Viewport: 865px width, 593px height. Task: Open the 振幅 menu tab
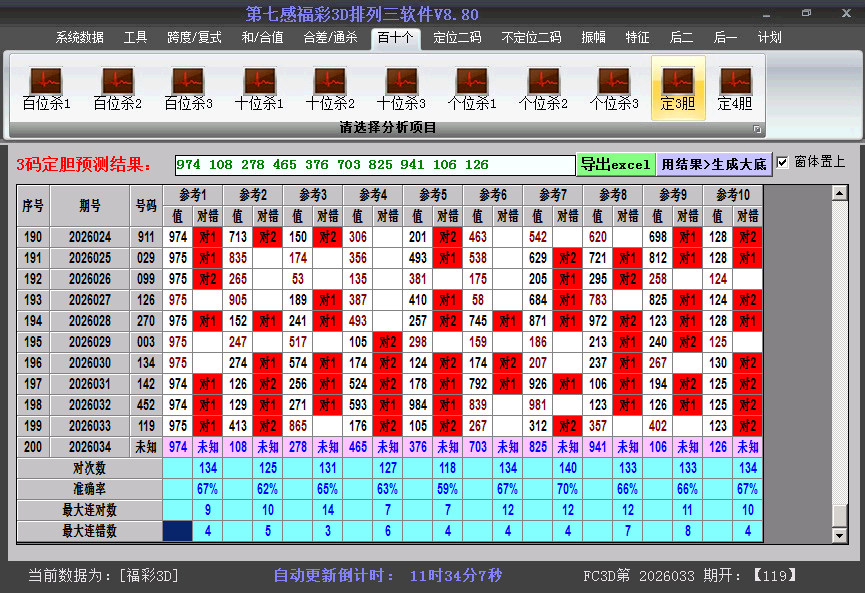click(x=593, y=38)
